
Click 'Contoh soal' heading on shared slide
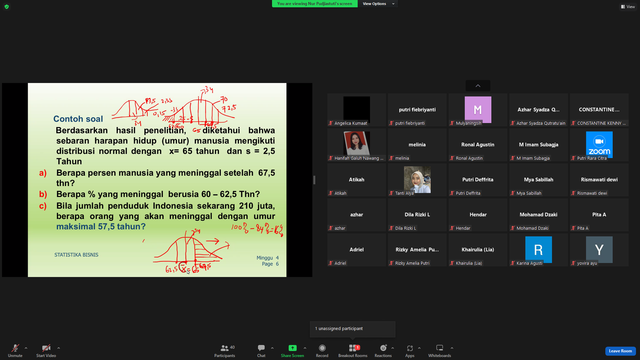(78, 119)
